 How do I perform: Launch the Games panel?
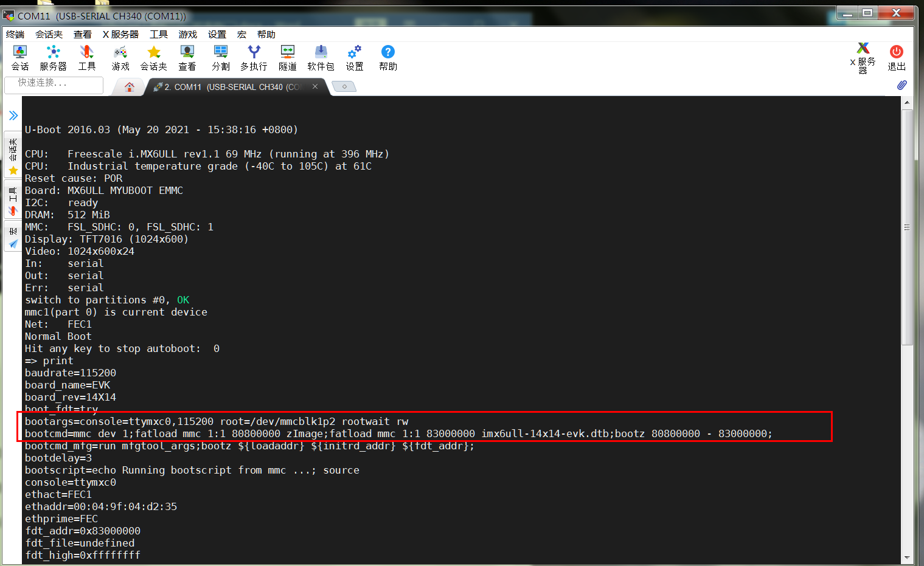click(x=120, y=58)
